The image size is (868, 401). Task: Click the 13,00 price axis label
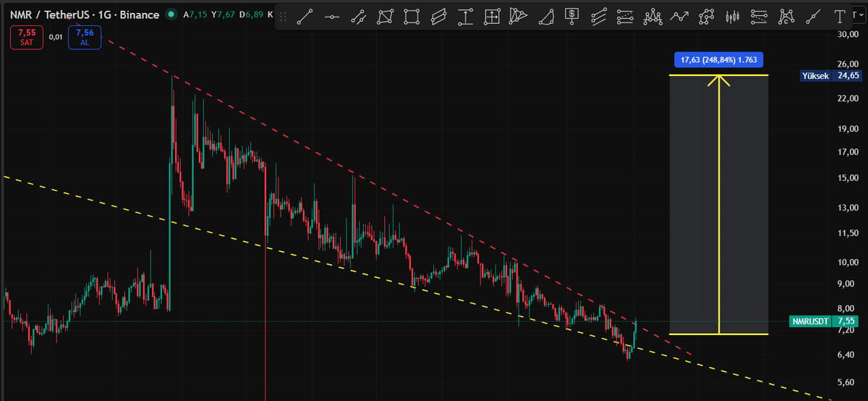(x=847, y=208)
